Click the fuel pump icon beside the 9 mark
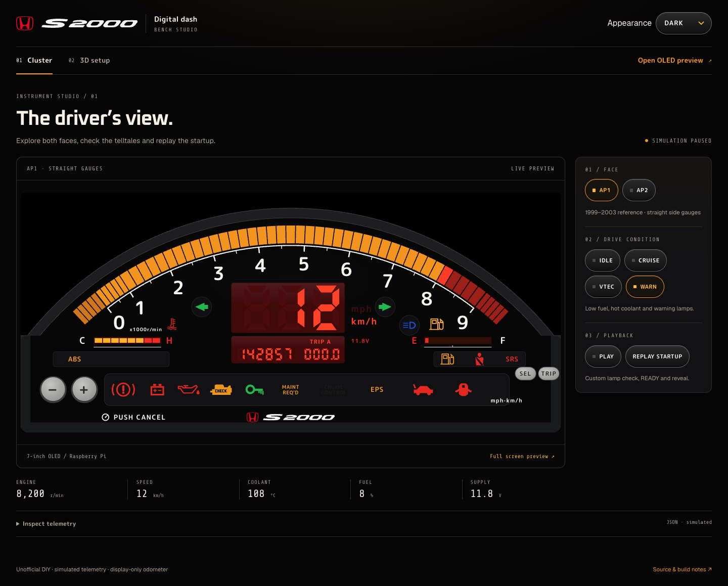 [437, 324]
